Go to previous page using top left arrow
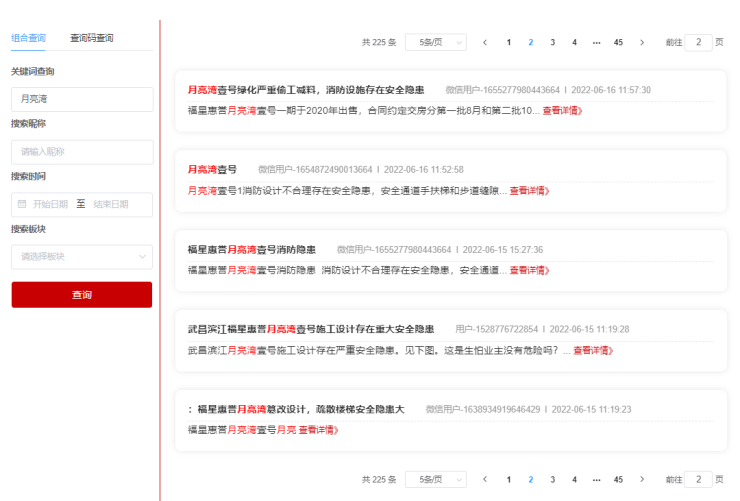The height and width of the screenshot is (501, 740). coord(485,43)
